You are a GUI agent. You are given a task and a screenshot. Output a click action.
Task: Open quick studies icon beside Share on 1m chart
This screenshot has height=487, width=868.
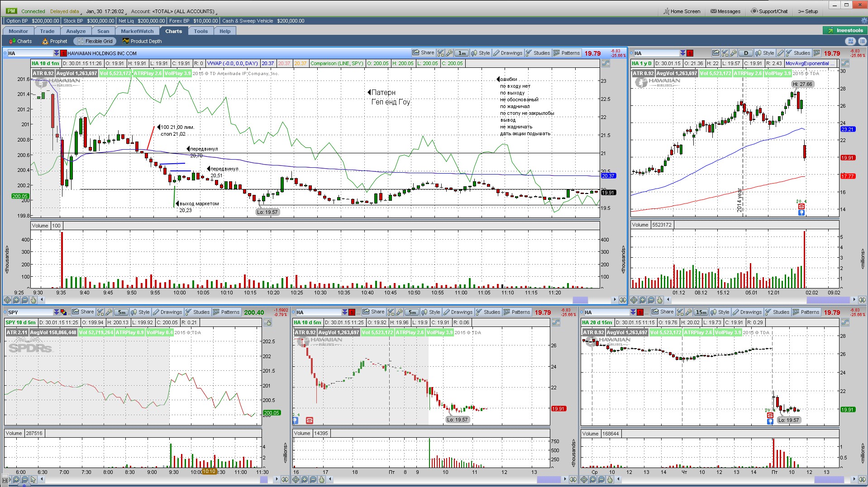[x=441, y=53]
